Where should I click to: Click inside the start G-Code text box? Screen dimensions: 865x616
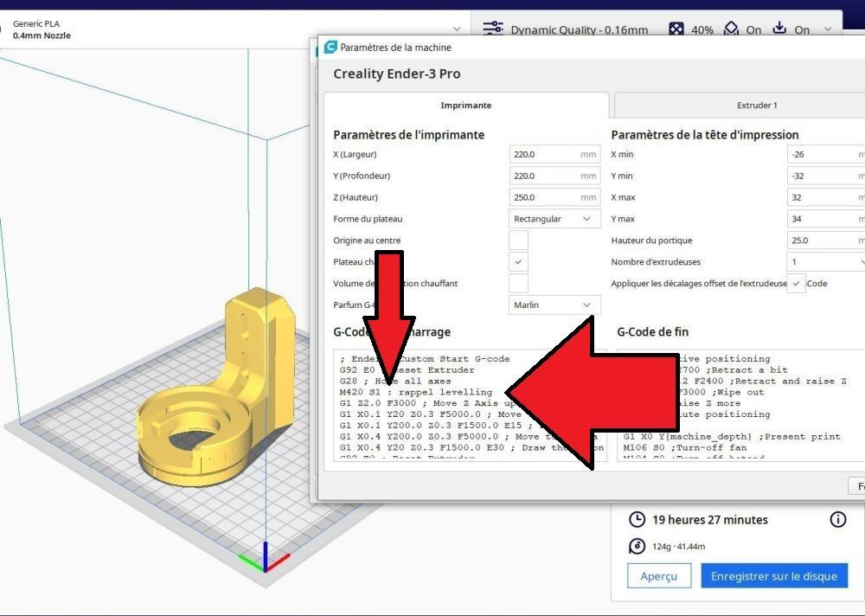coord(470,405)
